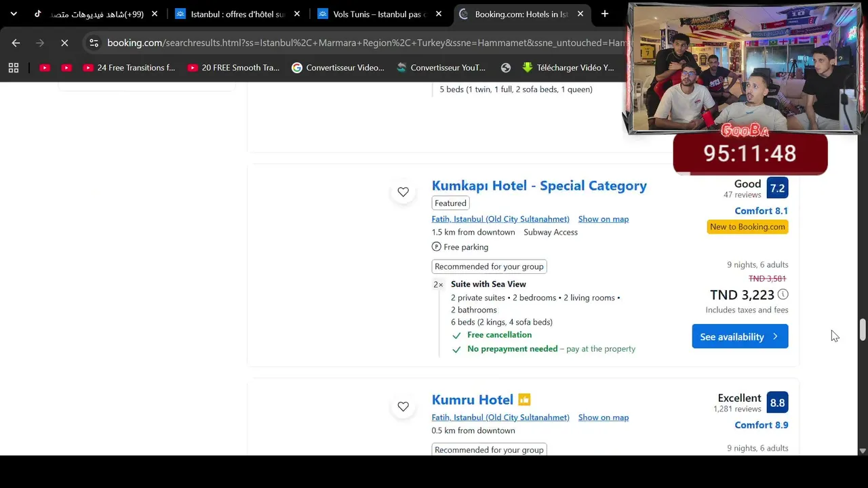Open a new browser tab
This screenshot has width=868, height=488.
604,14
